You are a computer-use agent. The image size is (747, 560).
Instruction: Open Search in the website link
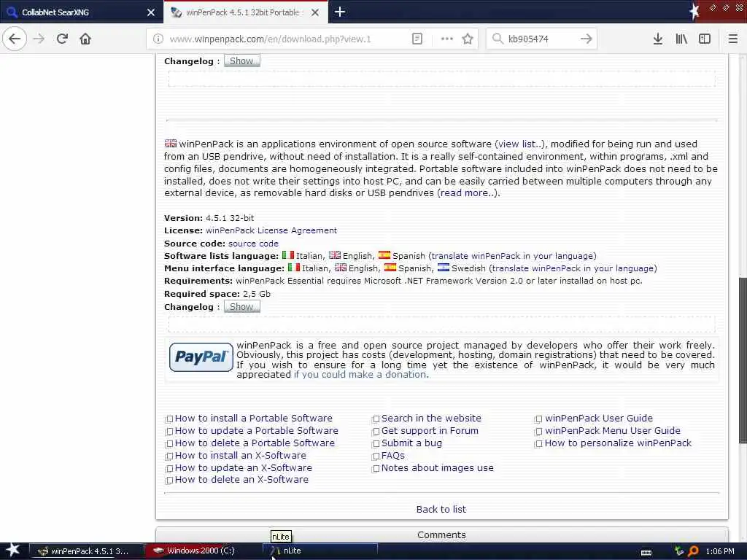click(431, 418)
